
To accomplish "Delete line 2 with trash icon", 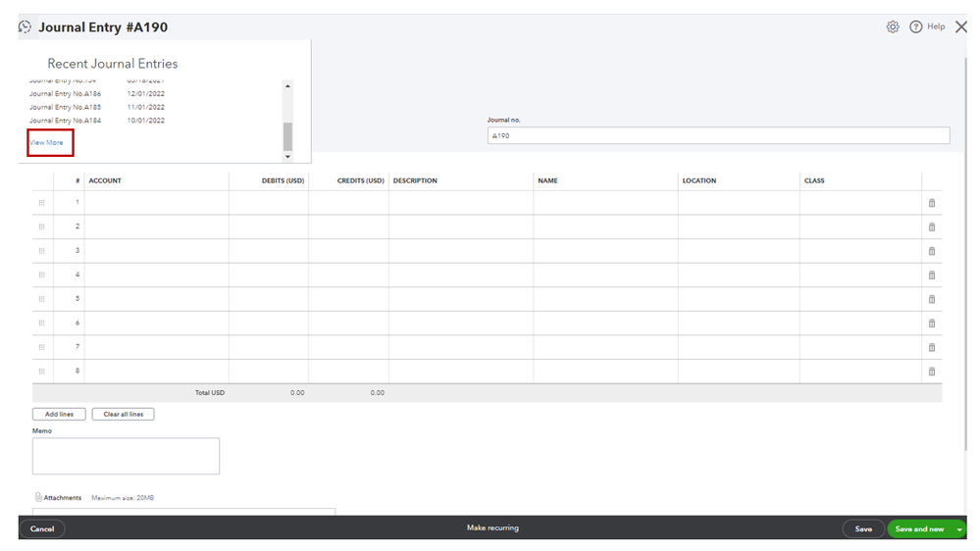I will 932,226.
